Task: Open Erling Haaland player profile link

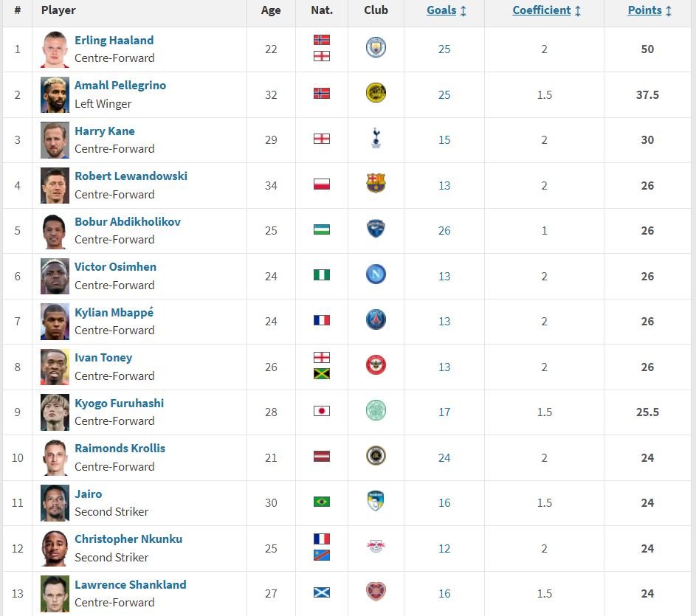Action: click(114, 40)
